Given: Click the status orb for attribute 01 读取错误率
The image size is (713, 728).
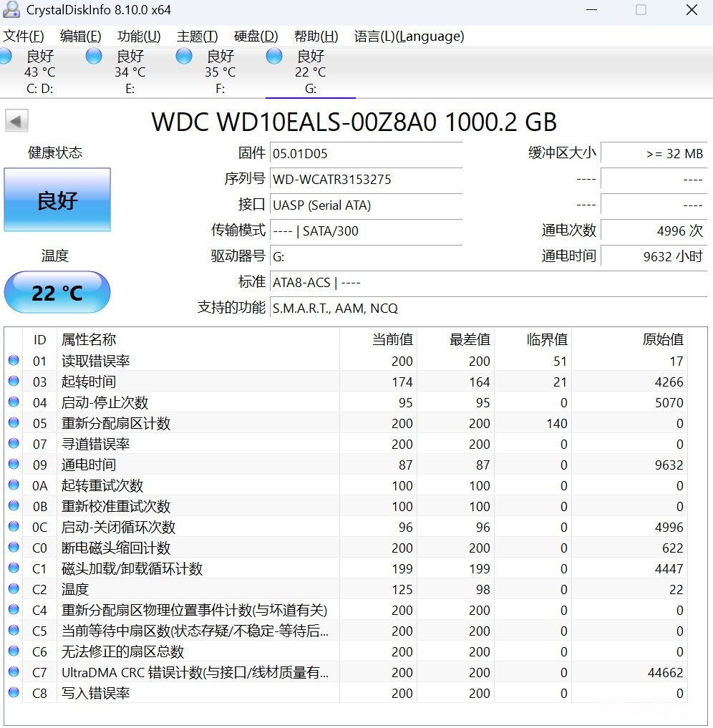Looking at the screenshot, I should (14, 361).
